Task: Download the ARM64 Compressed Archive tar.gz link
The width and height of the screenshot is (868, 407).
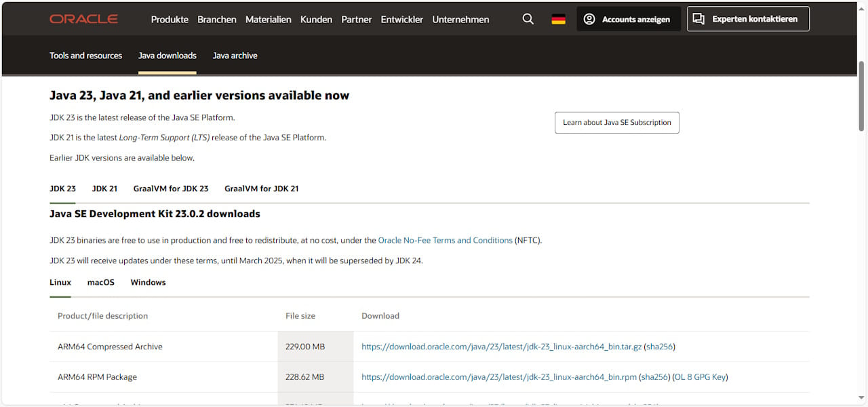Action: (501, 347)
